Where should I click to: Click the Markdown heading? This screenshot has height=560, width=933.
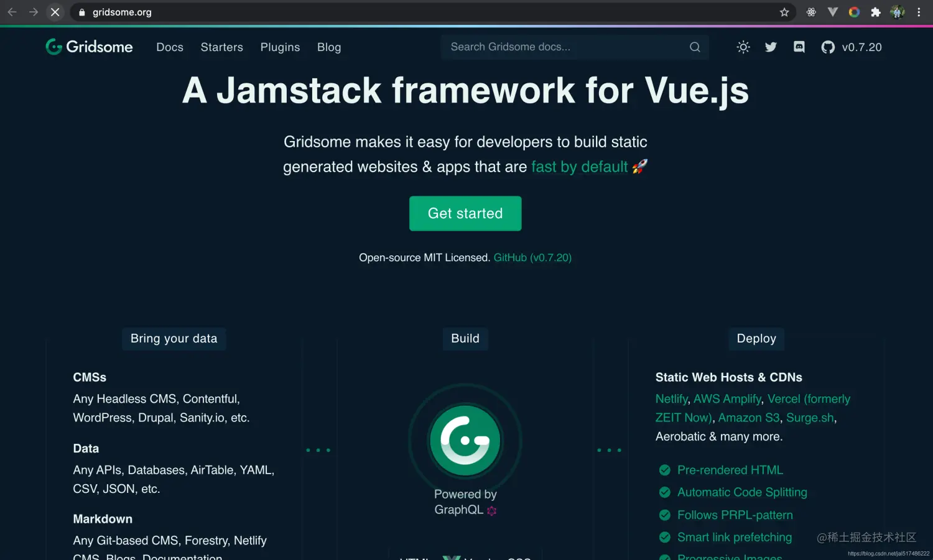click(x=103, y=519)
